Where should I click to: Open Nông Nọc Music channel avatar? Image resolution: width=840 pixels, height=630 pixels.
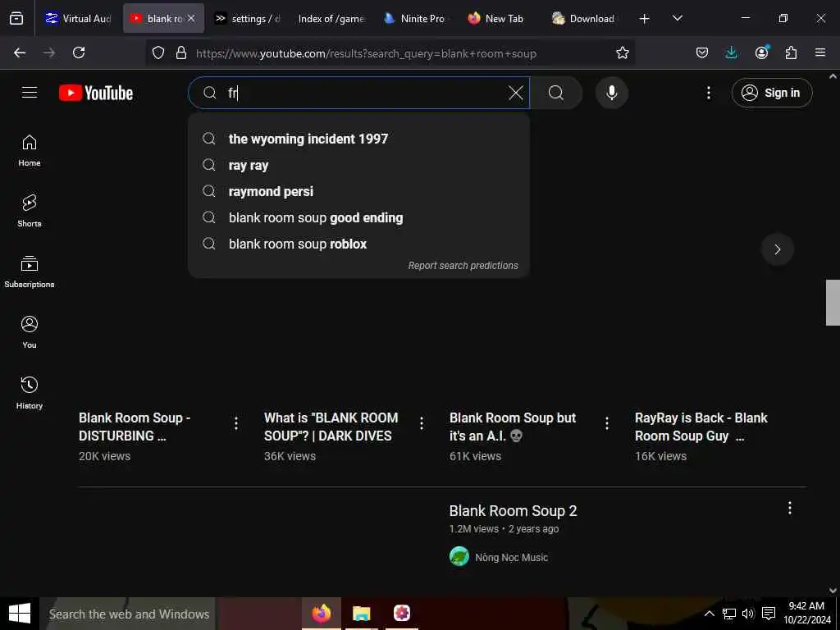click(x=459, y=557)
